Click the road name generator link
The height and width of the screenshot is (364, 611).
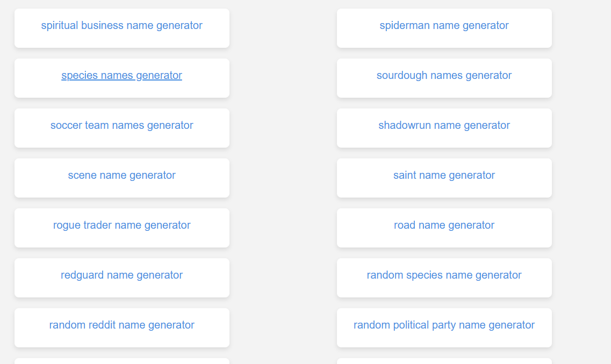(444, 225)
